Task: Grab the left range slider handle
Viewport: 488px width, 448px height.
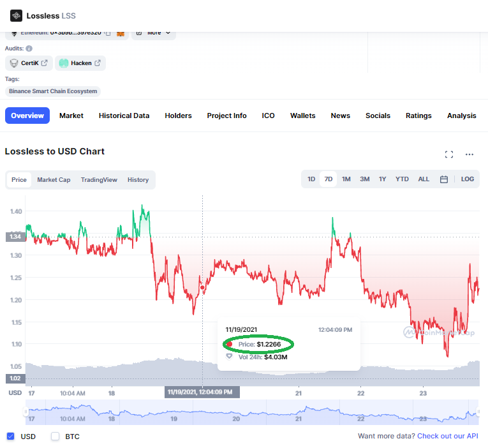Action: point(26,412)
